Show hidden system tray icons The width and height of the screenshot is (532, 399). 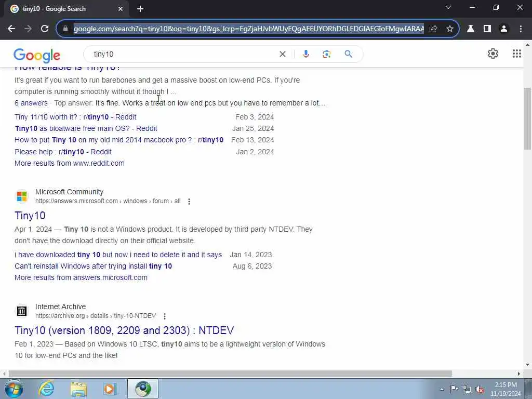[442, 389]
